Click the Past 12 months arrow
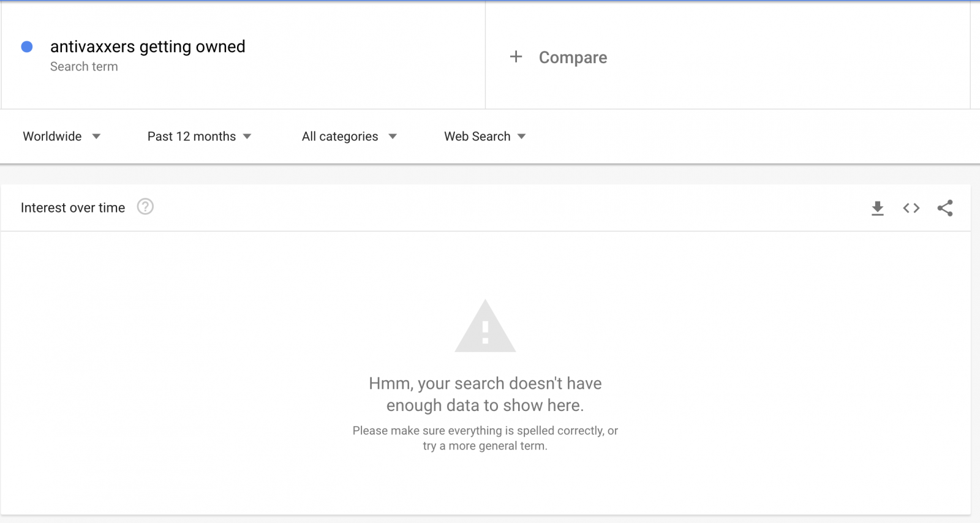This screenshot has height=523, width=980. (x=247, y=137)
